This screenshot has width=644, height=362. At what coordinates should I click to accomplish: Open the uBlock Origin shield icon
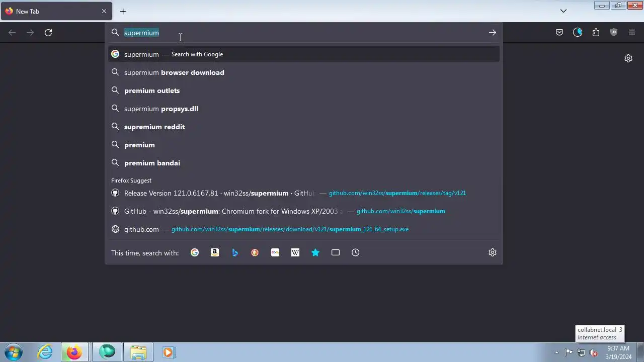click(614, 33)
